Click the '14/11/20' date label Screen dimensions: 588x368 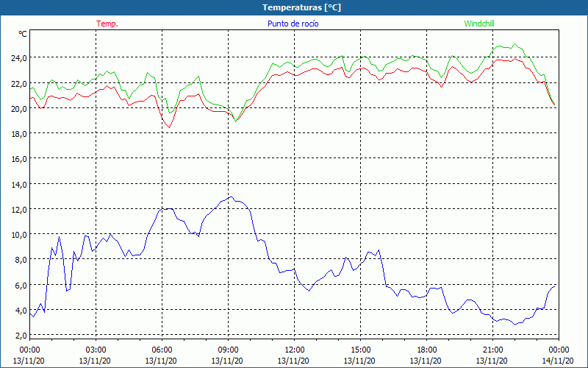coord(558,361)
